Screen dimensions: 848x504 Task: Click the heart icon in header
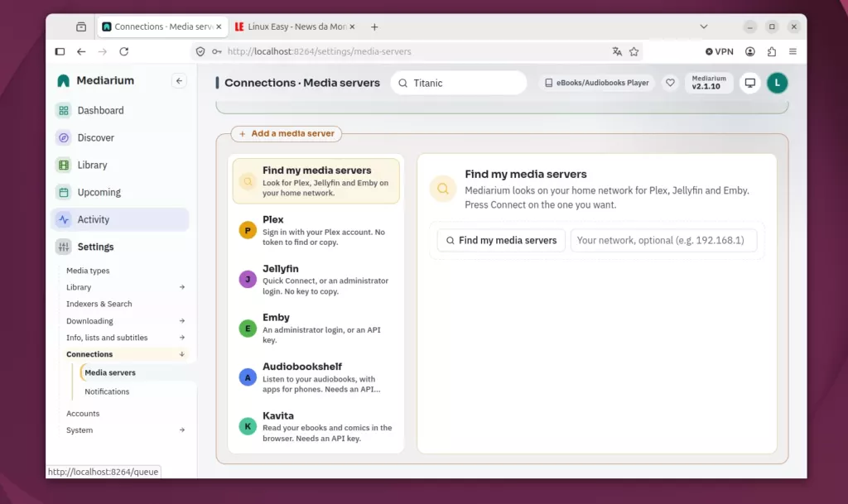(670, 83)
